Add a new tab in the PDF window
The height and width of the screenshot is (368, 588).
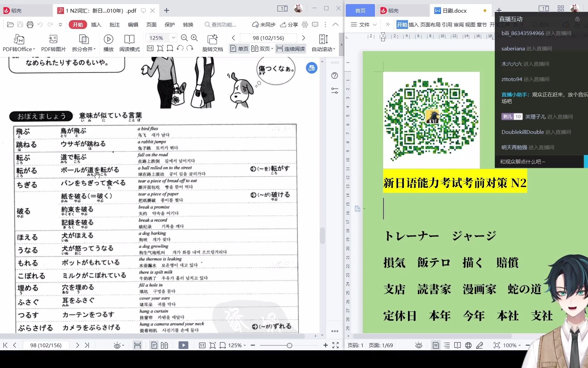(166, 11)
